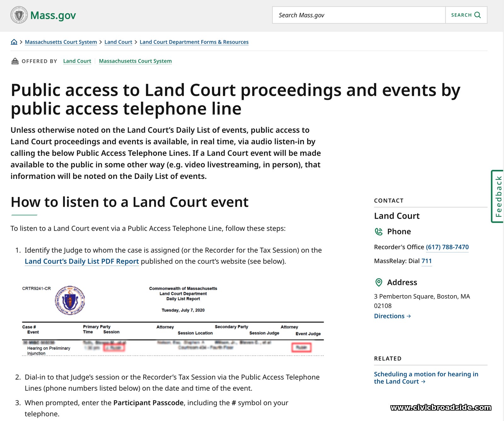Click the building icon next to Offered By

coord(15,61)
